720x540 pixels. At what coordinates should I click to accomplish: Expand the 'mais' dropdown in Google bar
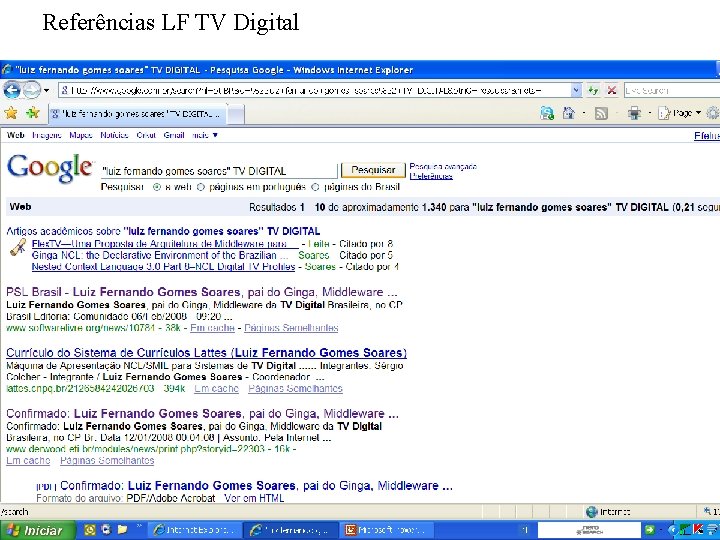205,135
